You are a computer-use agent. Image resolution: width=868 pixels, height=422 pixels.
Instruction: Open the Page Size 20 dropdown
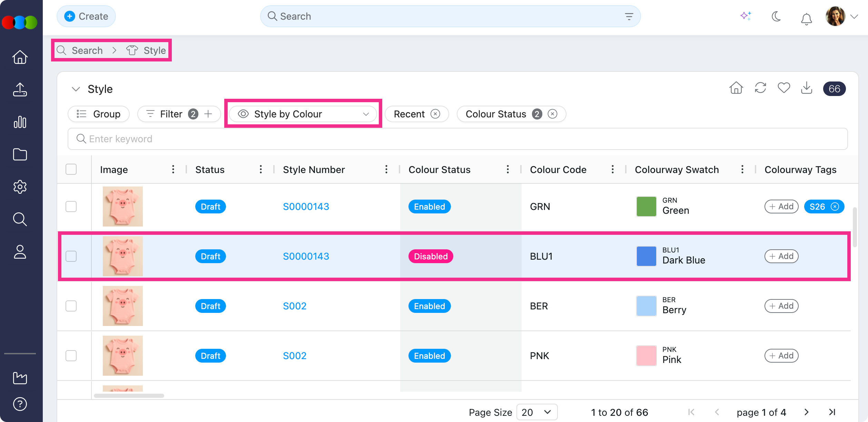536,412
